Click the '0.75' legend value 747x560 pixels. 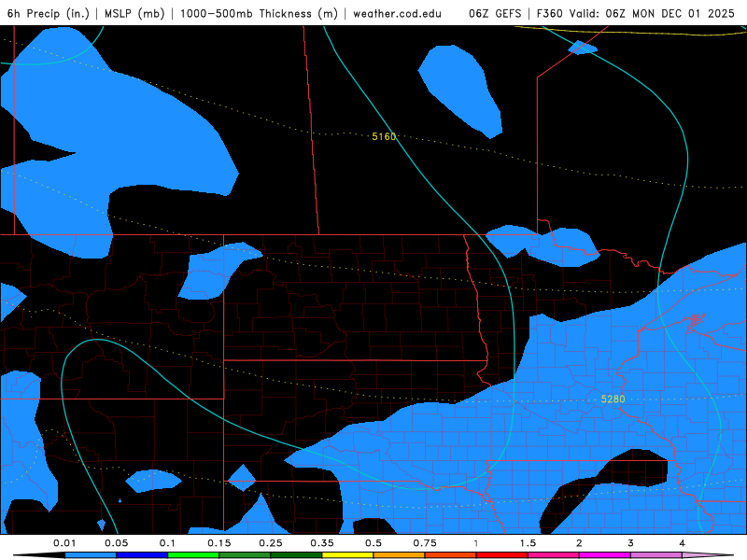425,543
